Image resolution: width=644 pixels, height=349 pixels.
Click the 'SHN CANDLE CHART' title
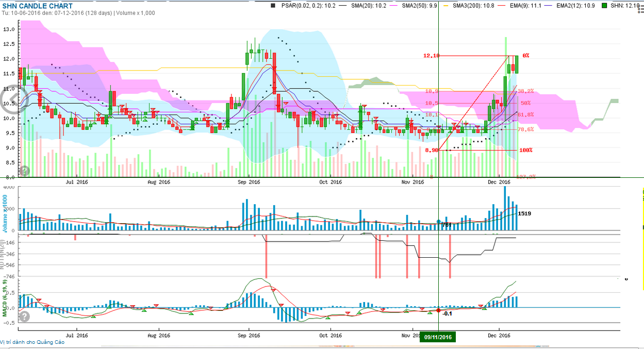pyautogui.click(x=37, y=6)
